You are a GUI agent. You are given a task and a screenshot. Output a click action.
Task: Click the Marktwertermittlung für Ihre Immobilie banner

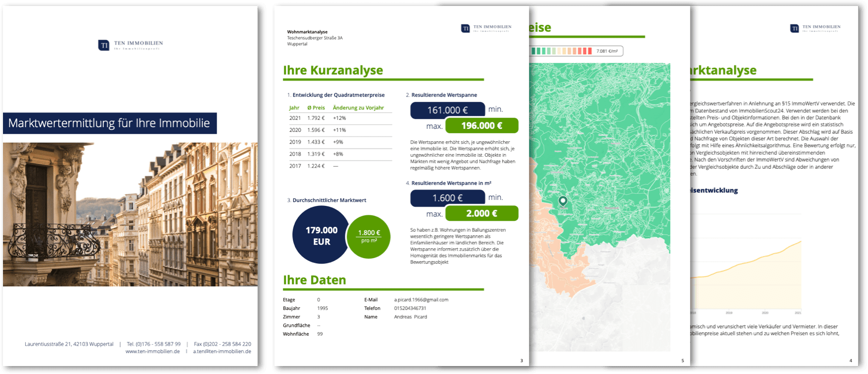coord(109,123)
